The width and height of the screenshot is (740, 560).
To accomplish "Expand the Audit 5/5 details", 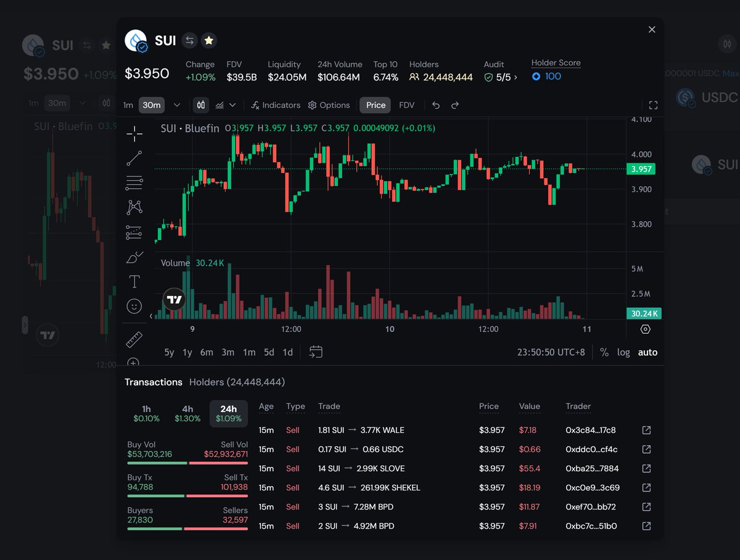I will 501,77.
